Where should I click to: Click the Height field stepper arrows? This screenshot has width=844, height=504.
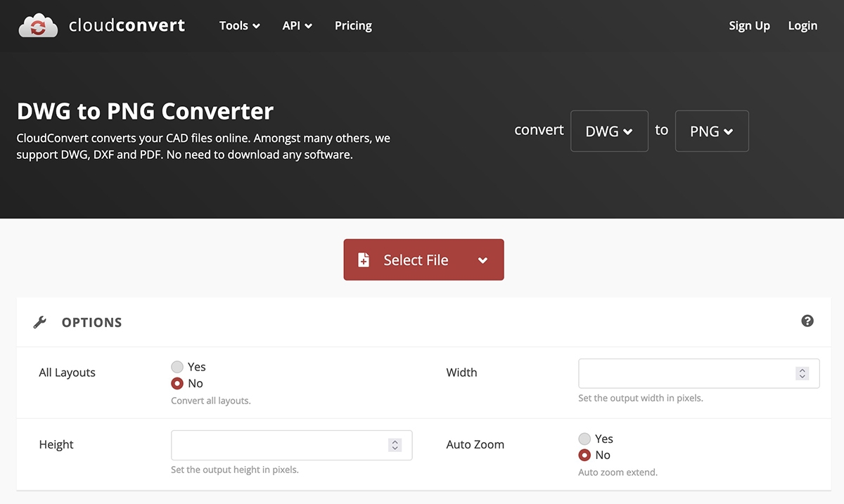click(395, 445)
